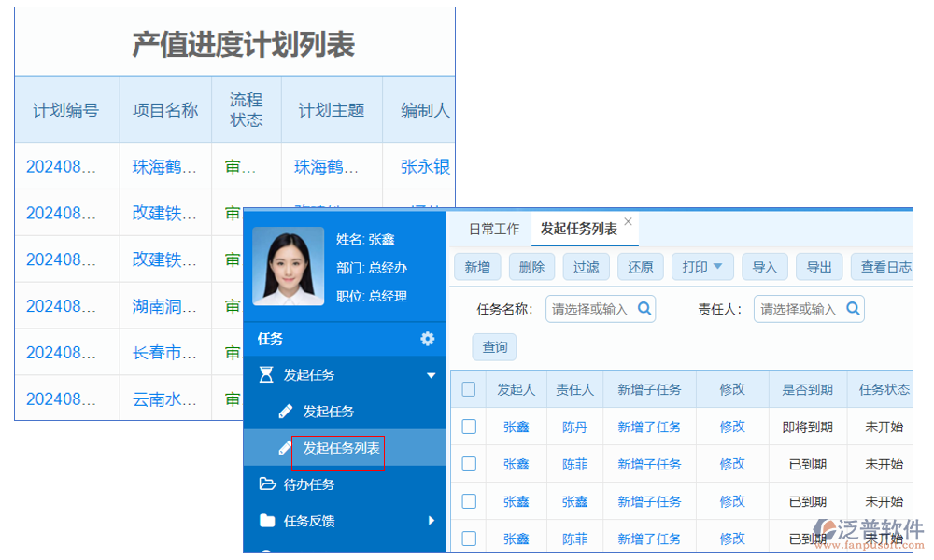Click 新增子任务 in the 张鑫 责任人 row

click(649, 501)
